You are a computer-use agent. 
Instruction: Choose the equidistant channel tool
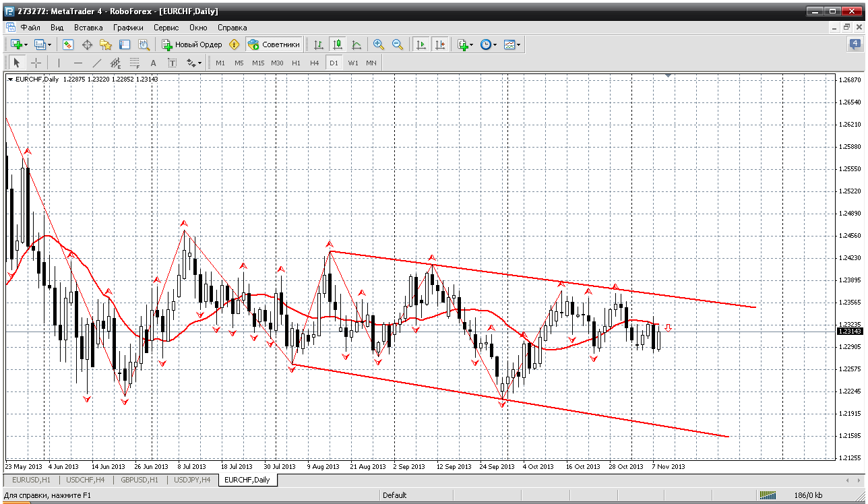tap(116, 63)
